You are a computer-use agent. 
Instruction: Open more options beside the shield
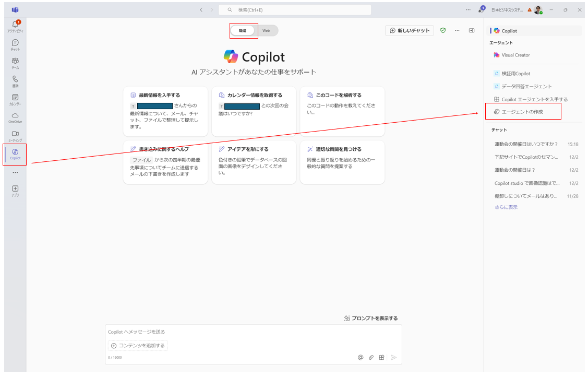[457, 30]
